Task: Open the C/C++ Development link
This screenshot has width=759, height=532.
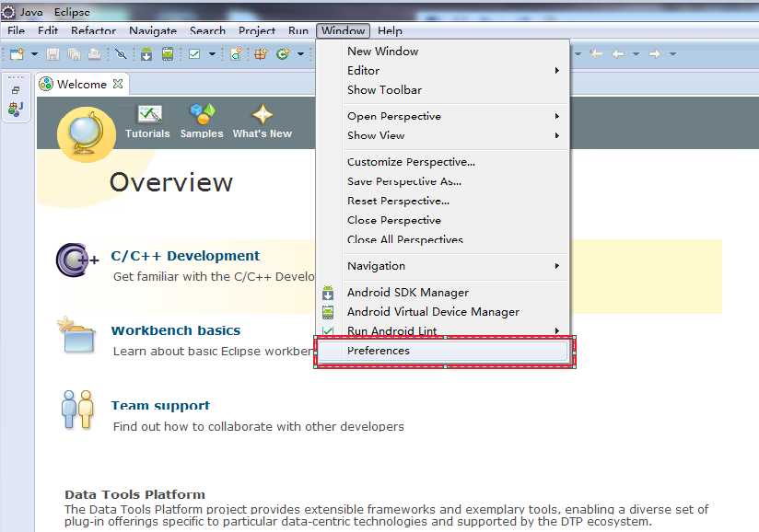Action: coord(185,256)
